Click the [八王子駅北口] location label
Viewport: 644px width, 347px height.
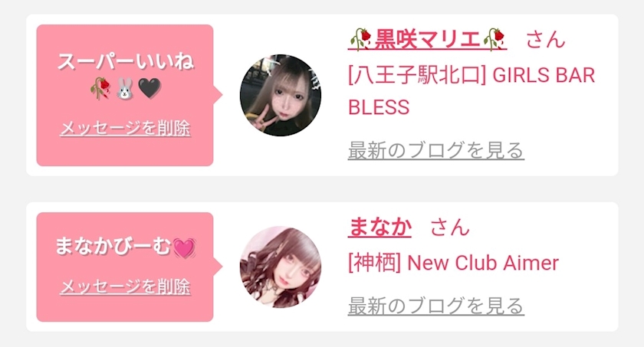click(x=417, y=76)
